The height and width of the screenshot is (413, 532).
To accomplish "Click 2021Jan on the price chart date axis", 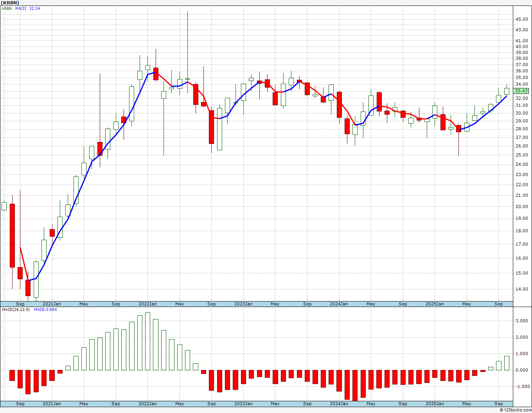I will [x=52, y=304].
